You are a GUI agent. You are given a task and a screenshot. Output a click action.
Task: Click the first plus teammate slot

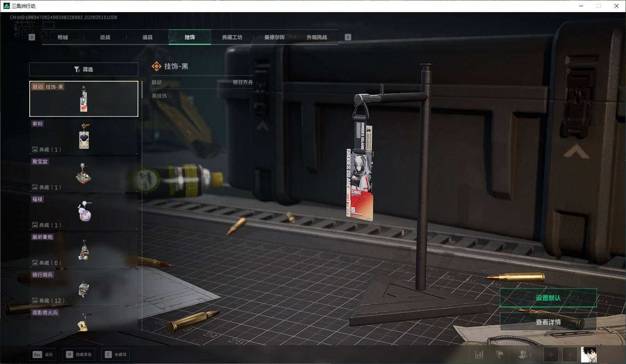[x=551, y=355]
